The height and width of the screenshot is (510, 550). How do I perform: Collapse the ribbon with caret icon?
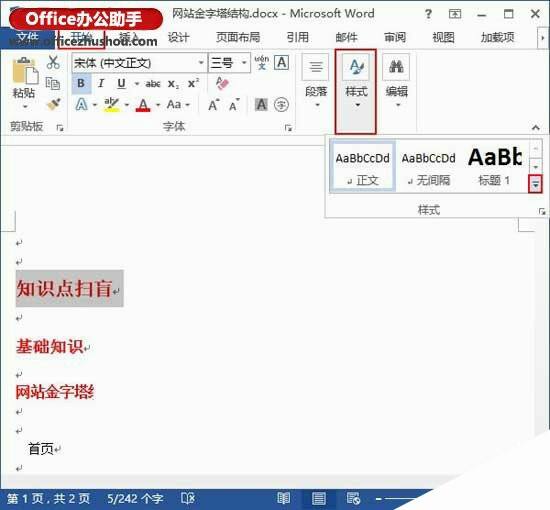(x=536, y=127)
